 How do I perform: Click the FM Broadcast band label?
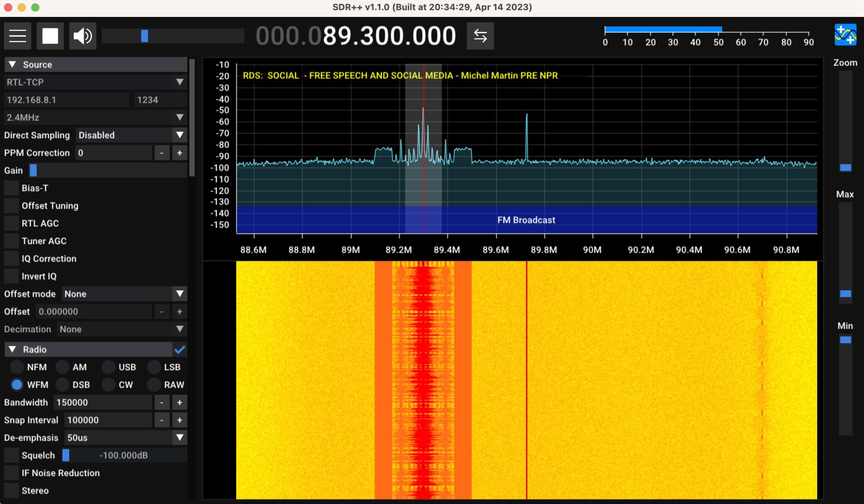coord(526,220)
